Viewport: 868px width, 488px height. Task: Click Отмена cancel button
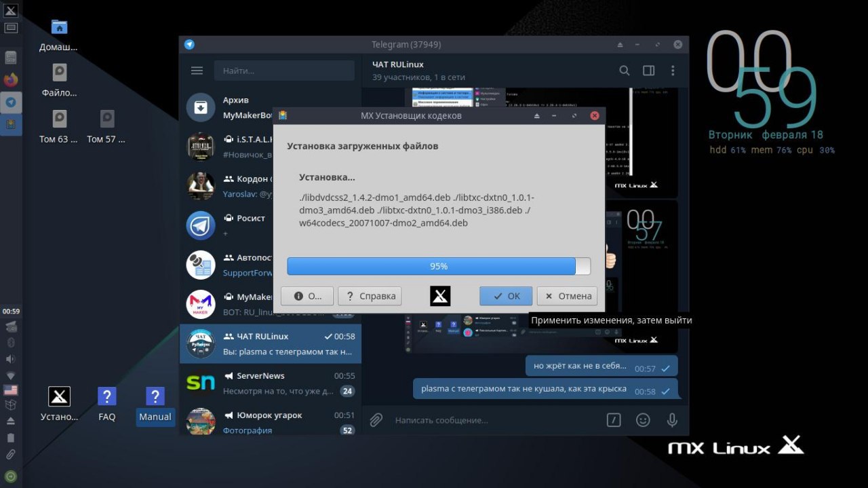click(x=567, y=296)
